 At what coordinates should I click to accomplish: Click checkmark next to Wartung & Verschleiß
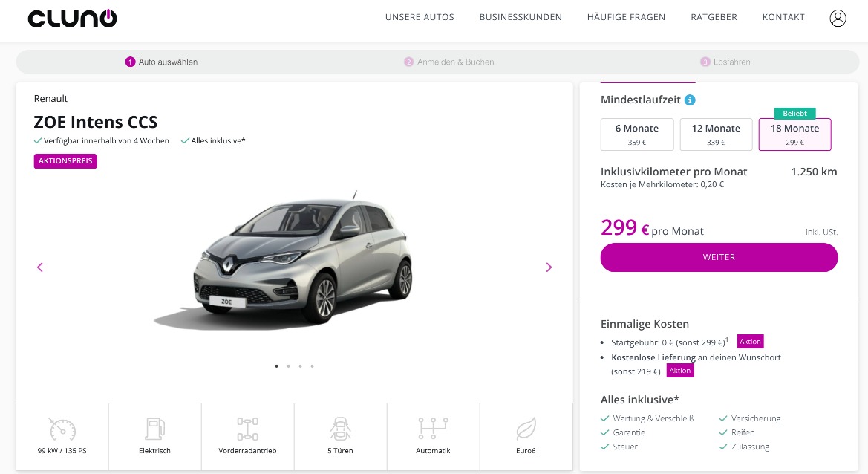(x=605, y=418)
